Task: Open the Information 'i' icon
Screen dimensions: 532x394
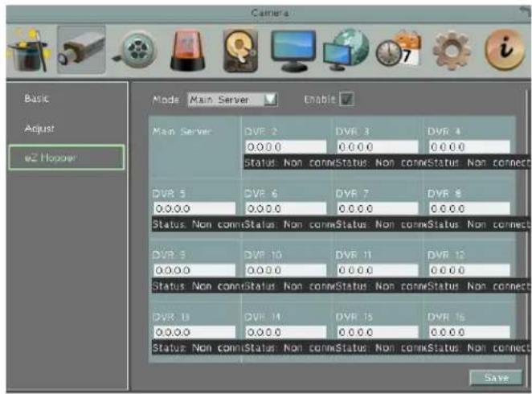Action: [504, 50]
